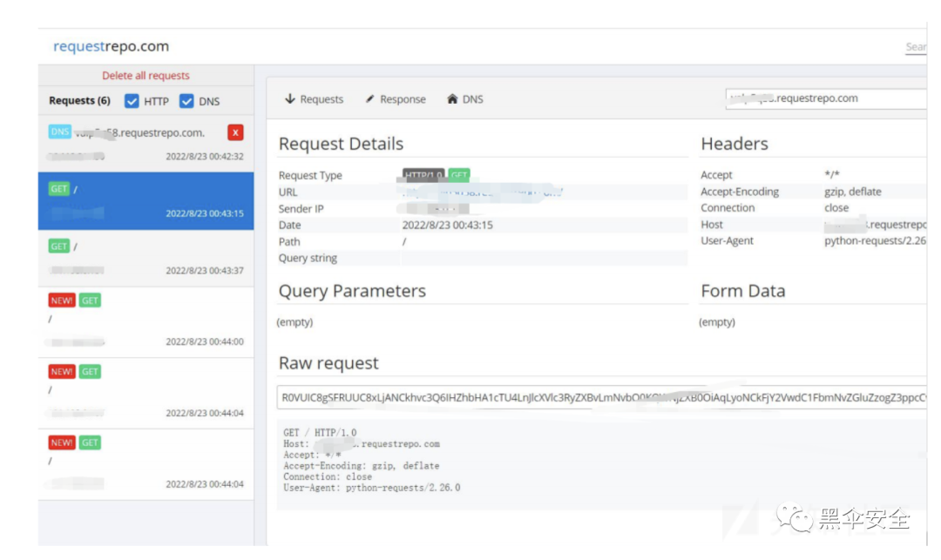Click the base64 raw request field
941x560 pixels.
pyautogui.click(x=601, y=397)
